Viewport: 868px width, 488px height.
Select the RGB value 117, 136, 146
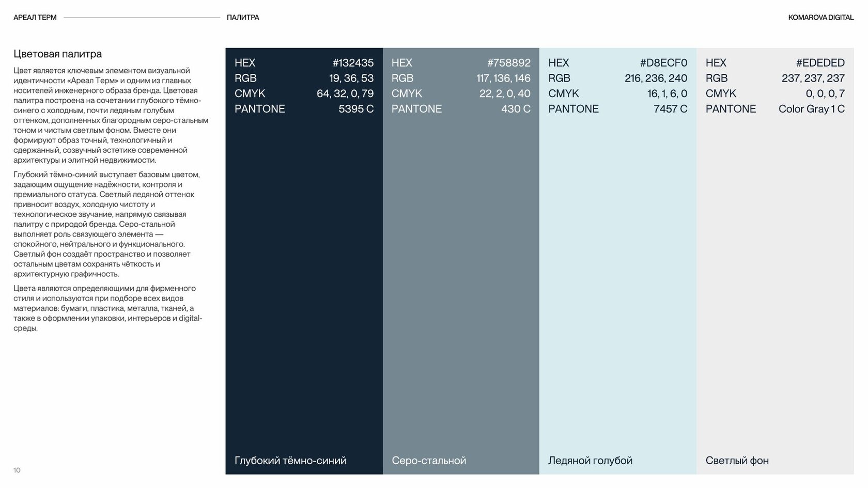pyautogui.click(x=503, y=78)
